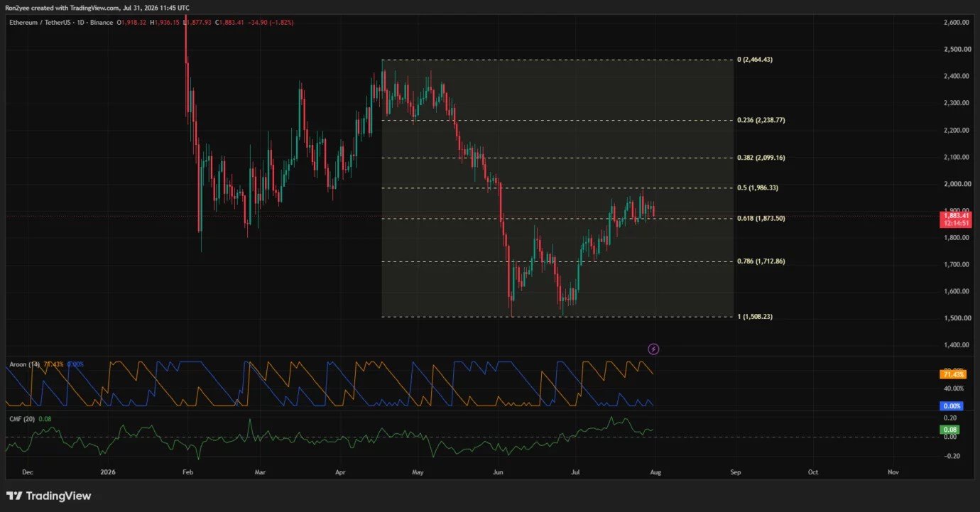Screen dimensions: 980x512
Task: Click the 2,200.00 price axis label
Action: point(956,131)
